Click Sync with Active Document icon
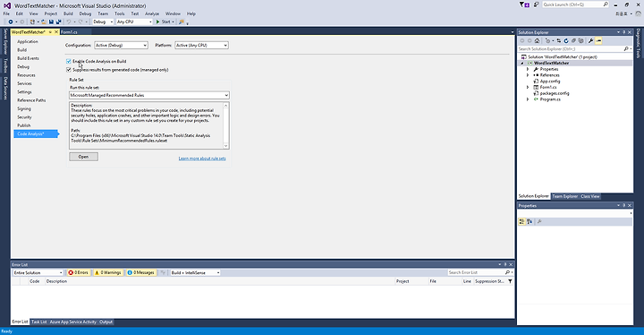The image size is (644, 335). tap(558, 40)
